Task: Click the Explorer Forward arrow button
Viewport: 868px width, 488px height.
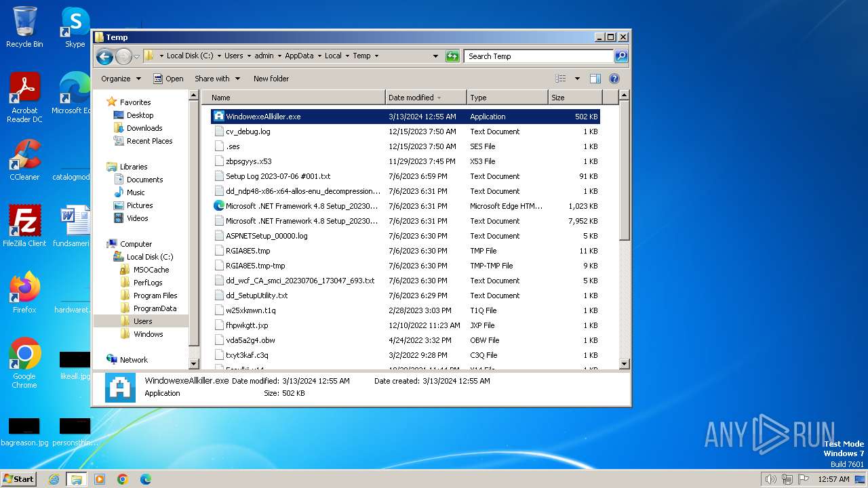Action: [x=123, y=56]
